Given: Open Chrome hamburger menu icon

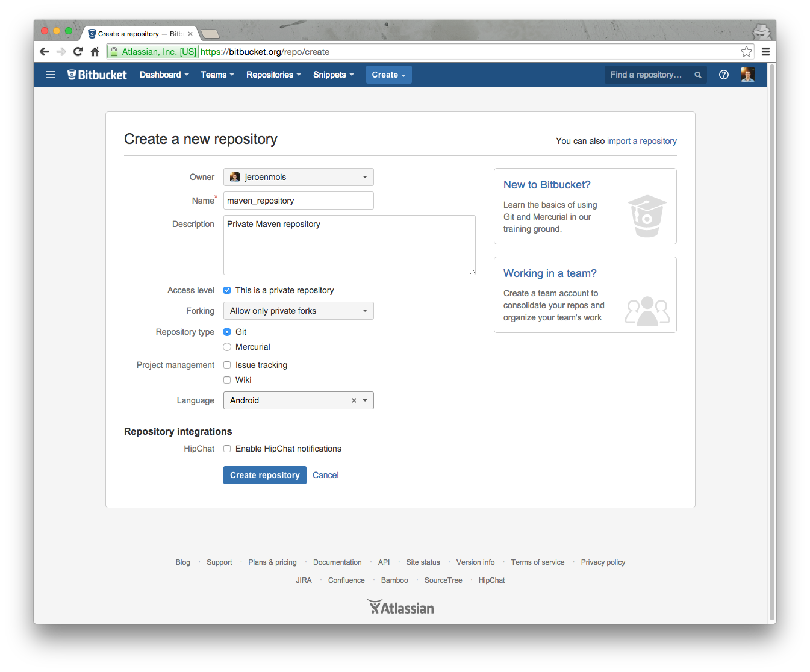Looking at the screenshot, I should point(765,52).
